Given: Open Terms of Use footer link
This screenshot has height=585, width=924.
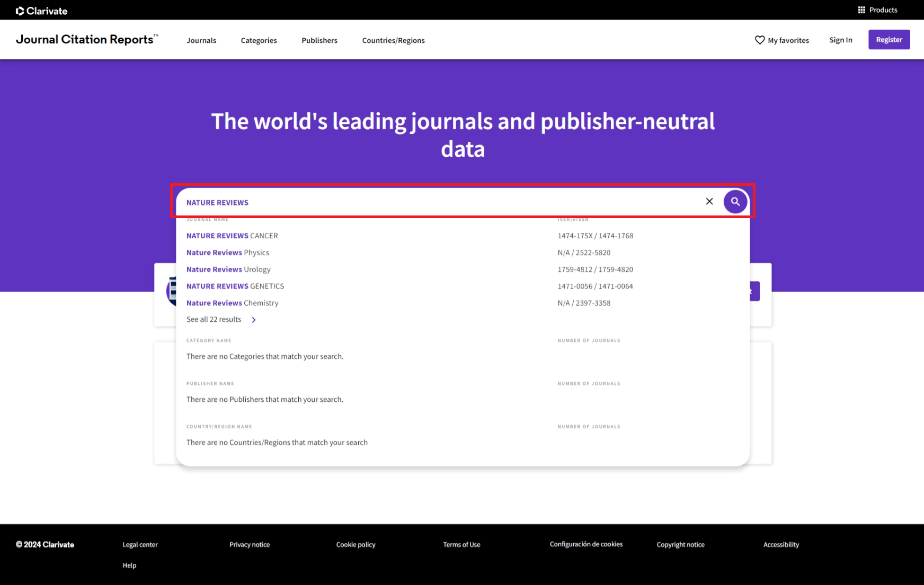Looking at the screenshot, I should (x=462, y=545).
